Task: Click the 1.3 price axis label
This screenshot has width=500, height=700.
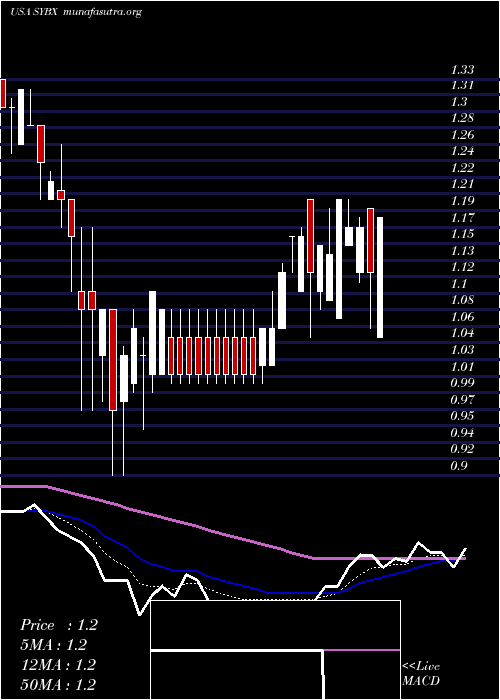Action: click(x=458, y=102)
